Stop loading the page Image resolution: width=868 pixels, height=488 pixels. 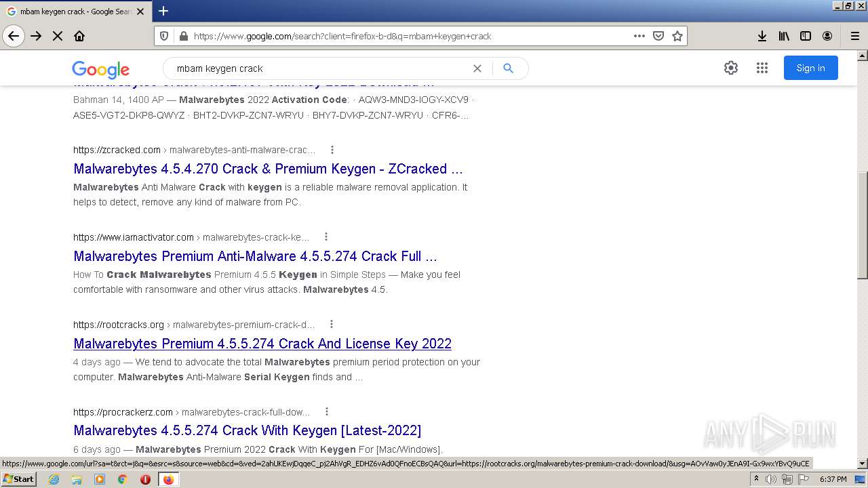click(58, 36)
